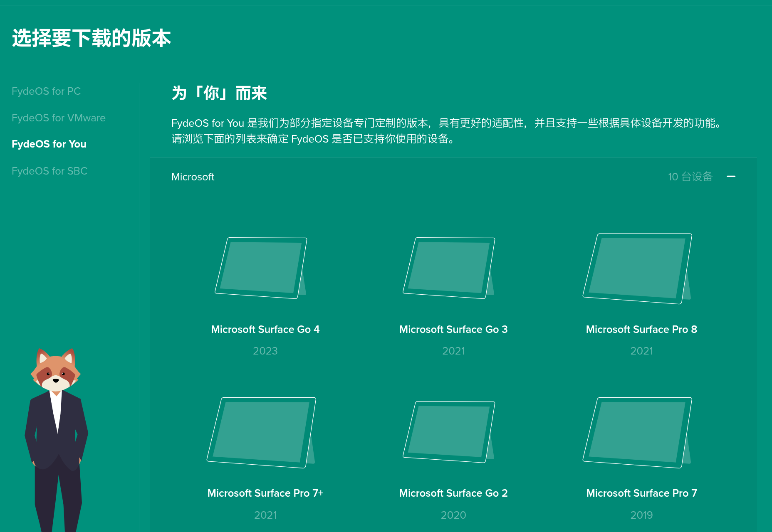Open the Microsoft Surface Pro 7+ title link

pos(265,493)
